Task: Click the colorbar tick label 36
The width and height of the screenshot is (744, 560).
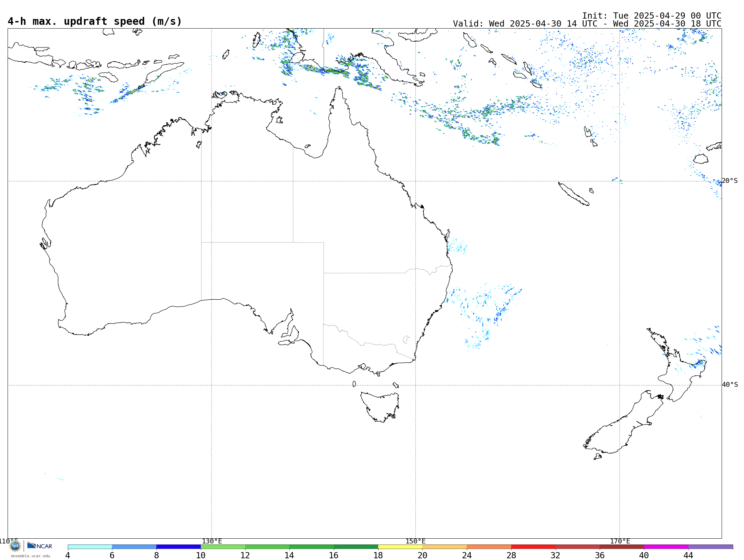Action: tap(600, 555)
